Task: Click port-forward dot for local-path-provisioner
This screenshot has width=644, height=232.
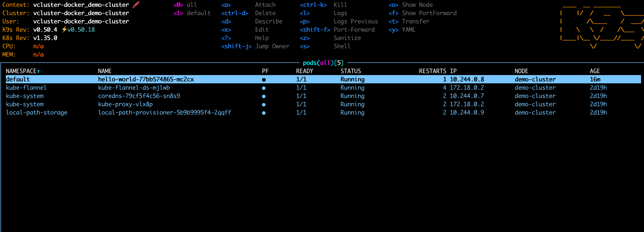Action: point(264,113)
